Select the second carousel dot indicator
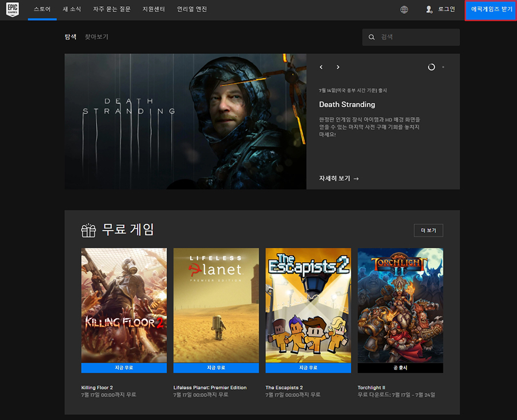517x420 pixels. (443, 67)
